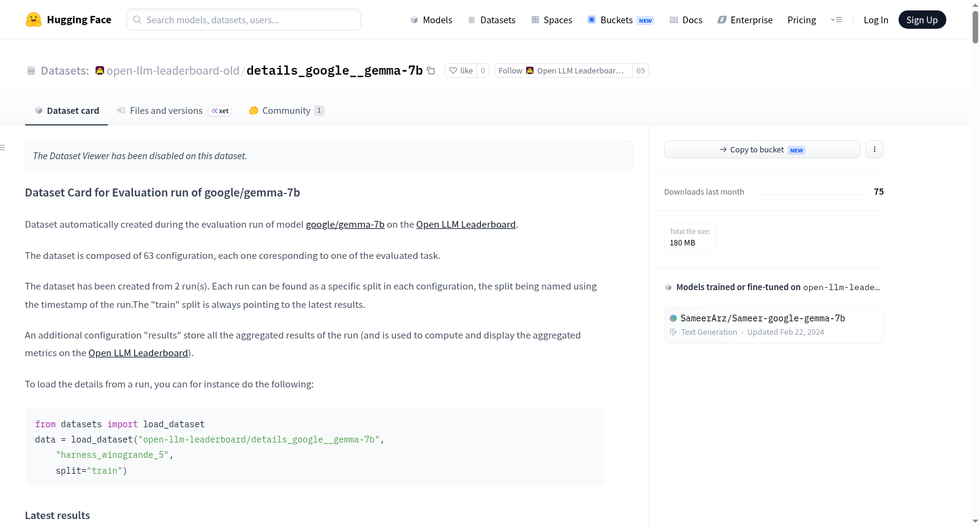Expand the navigation overflow menu icon
This screenshot has width=980, height=527.
(836, 20)
